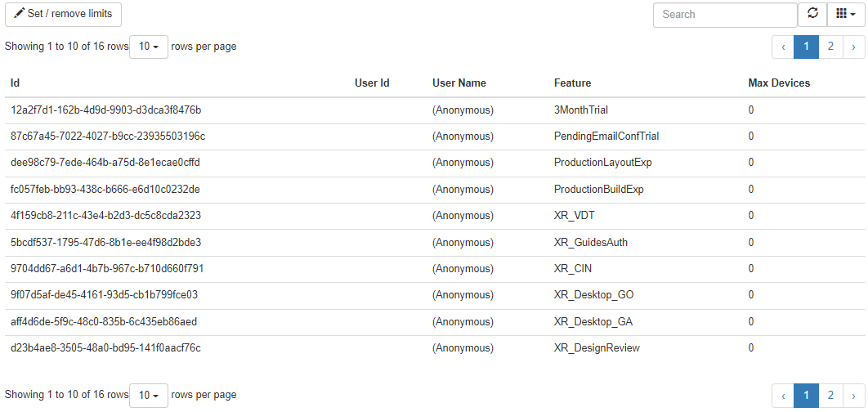
Task: Open the bottom rows per page dropdown
Action: click(149, 395)
